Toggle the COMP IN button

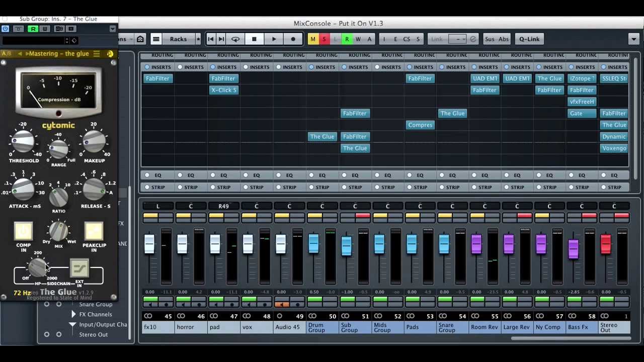pyautogui.click(x=23, y=231)
